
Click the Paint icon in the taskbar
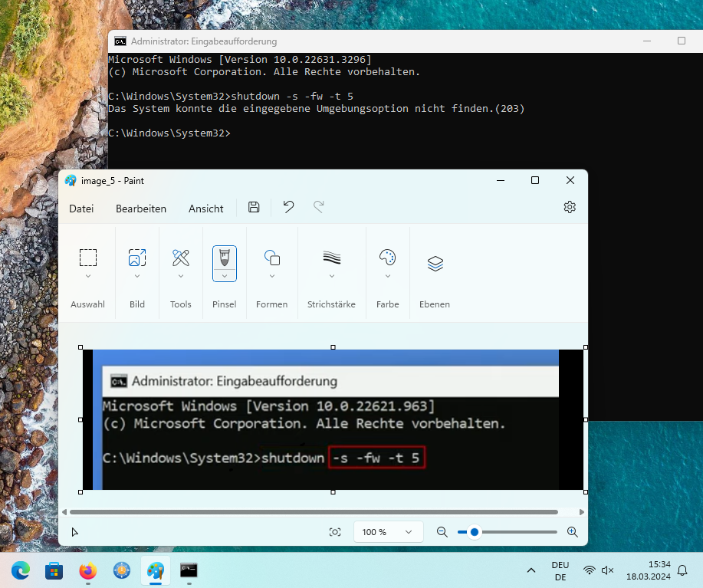[x=156, y=570]
